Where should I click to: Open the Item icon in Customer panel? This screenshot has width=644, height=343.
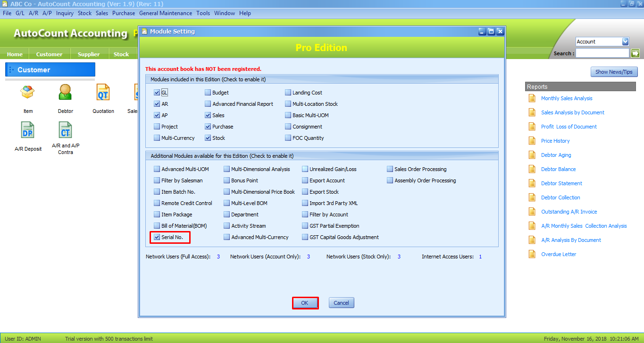pos(28,92)
